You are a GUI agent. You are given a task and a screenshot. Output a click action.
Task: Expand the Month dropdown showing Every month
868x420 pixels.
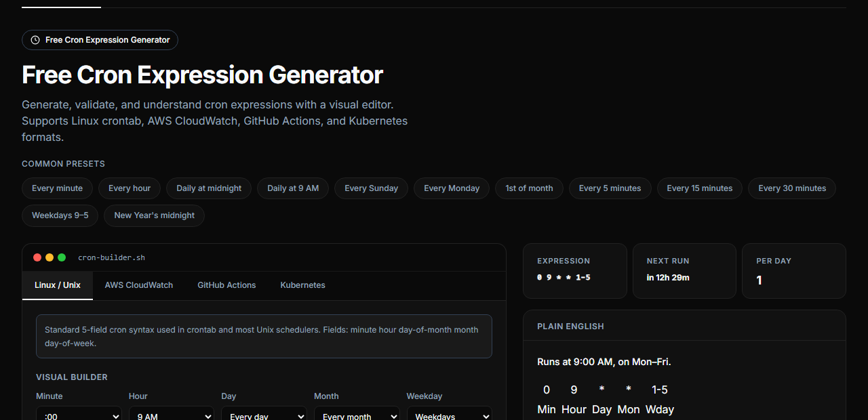(x=357, y=413)
